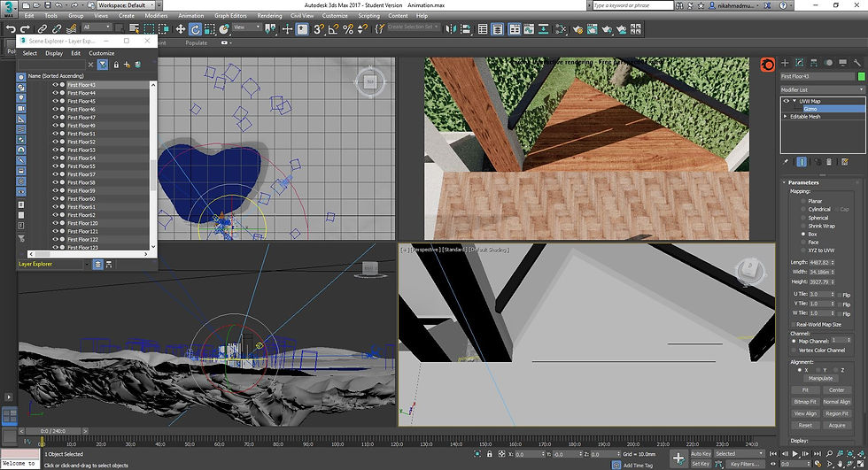868x470 pixels.
Task: Select the Spherical mapping option
Action: click(803, 218)
